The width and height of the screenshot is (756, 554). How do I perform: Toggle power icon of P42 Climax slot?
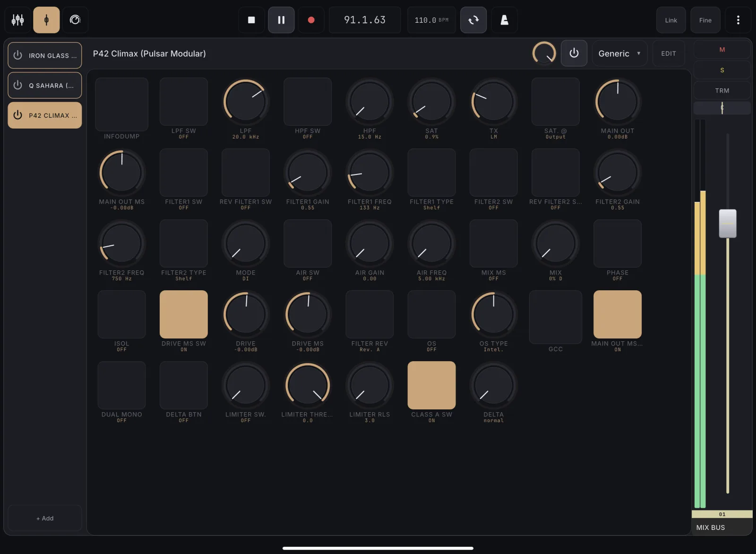pos(18,115)
